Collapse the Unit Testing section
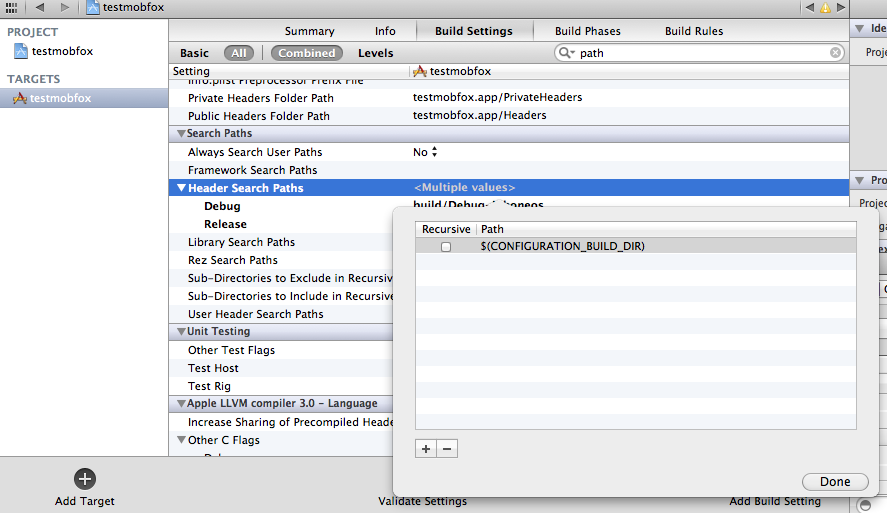This screenshot has width=887, height=513. tap(181, 331)
